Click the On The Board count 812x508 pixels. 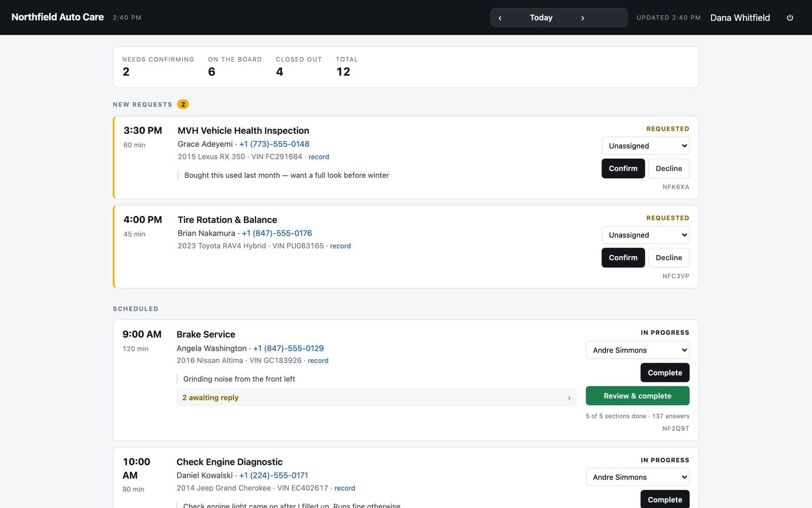coord(212,72)
